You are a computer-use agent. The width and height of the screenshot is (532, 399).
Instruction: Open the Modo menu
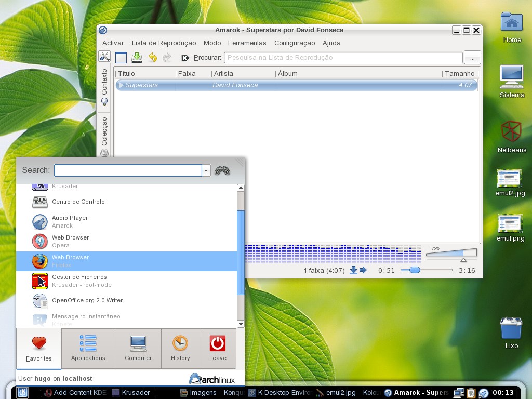[212, 43]
